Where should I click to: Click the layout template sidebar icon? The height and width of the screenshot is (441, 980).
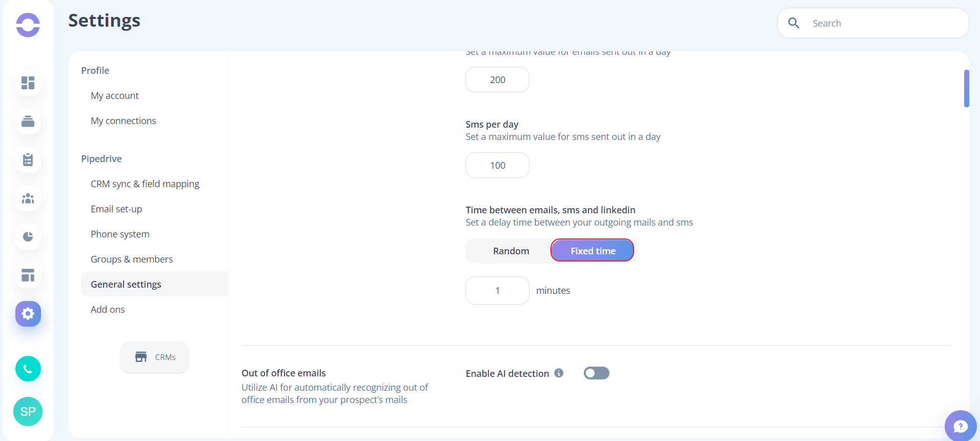tap(28, 275)
